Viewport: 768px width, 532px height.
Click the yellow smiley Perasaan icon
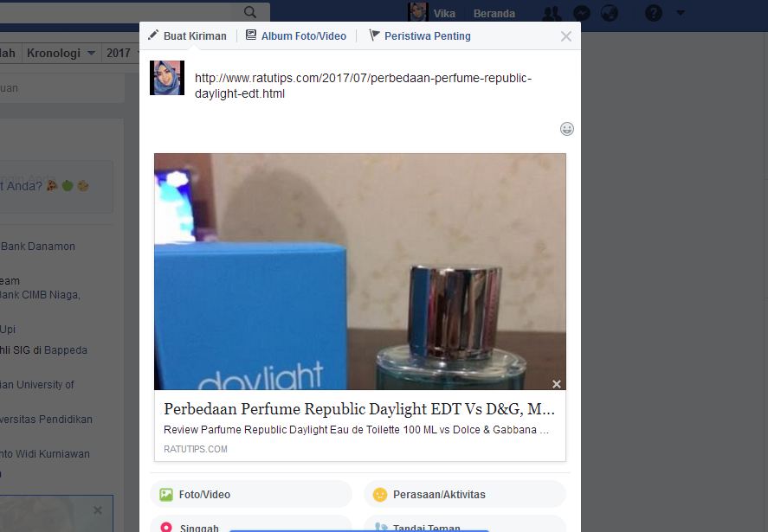point(380,495)
